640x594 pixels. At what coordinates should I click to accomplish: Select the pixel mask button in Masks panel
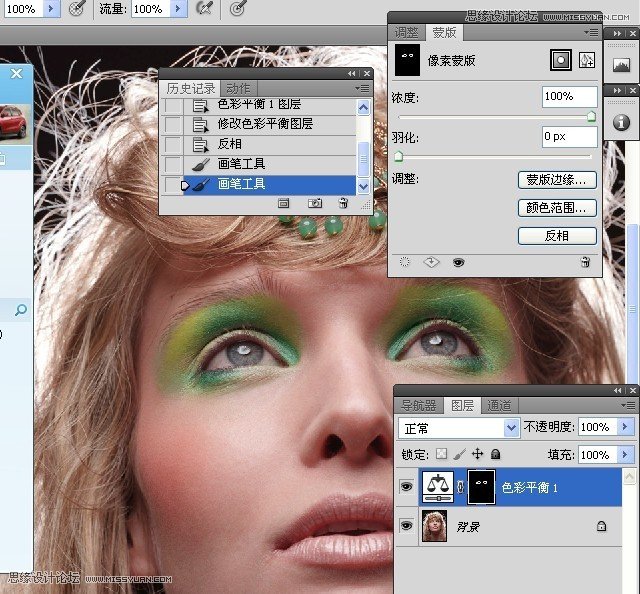click(561, 60)
